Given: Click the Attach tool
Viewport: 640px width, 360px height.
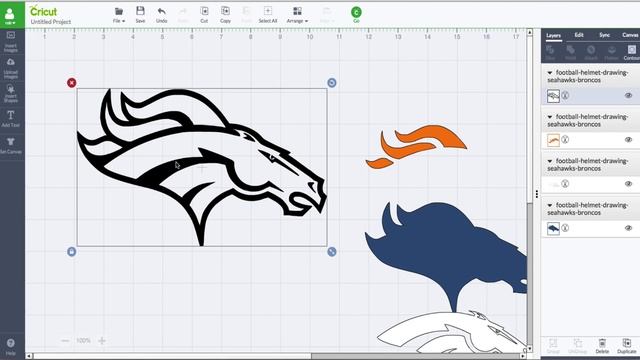Looking at the screenshot, I should coord(591,53).
